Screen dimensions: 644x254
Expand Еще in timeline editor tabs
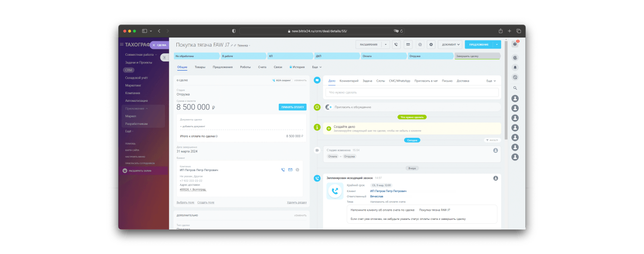[491, 81]
